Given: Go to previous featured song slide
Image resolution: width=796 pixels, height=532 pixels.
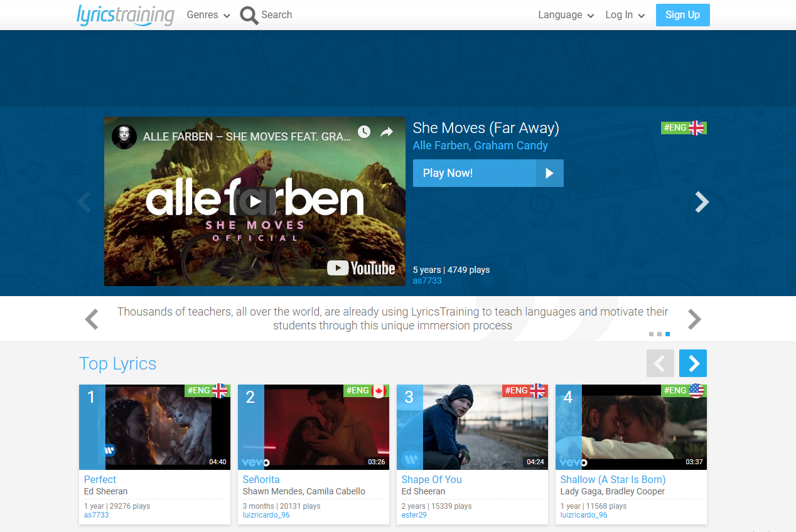Looking at the screenshot, I should click(84, 202).
